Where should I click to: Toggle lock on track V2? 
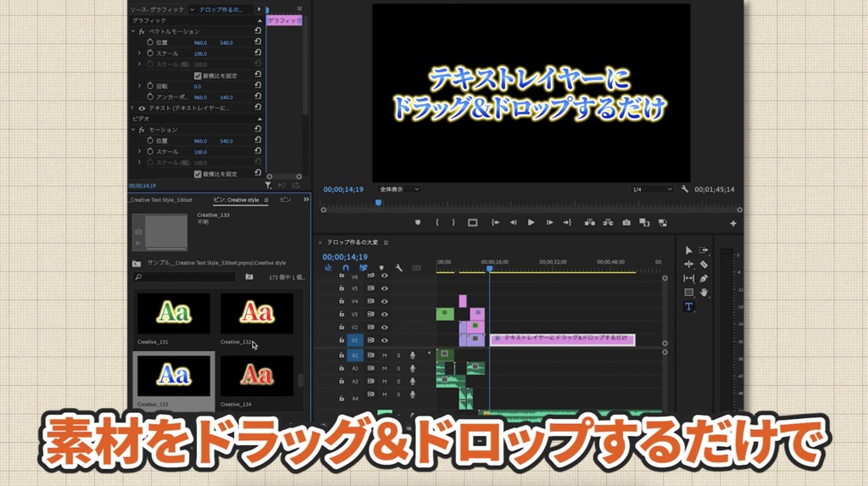[x=342, y=327]
